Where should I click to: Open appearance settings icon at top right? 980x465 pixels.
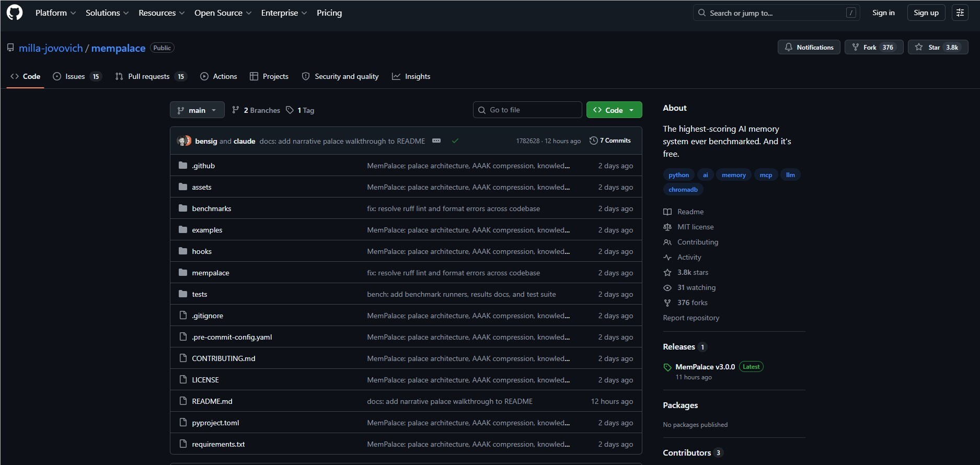pos(960,13)
